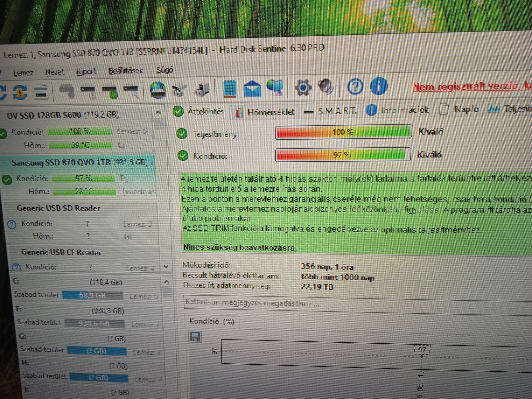Viewport: 532px width, 399px height.
Task: Click the disk icon with green checkmark
Action: pos(109,92)
